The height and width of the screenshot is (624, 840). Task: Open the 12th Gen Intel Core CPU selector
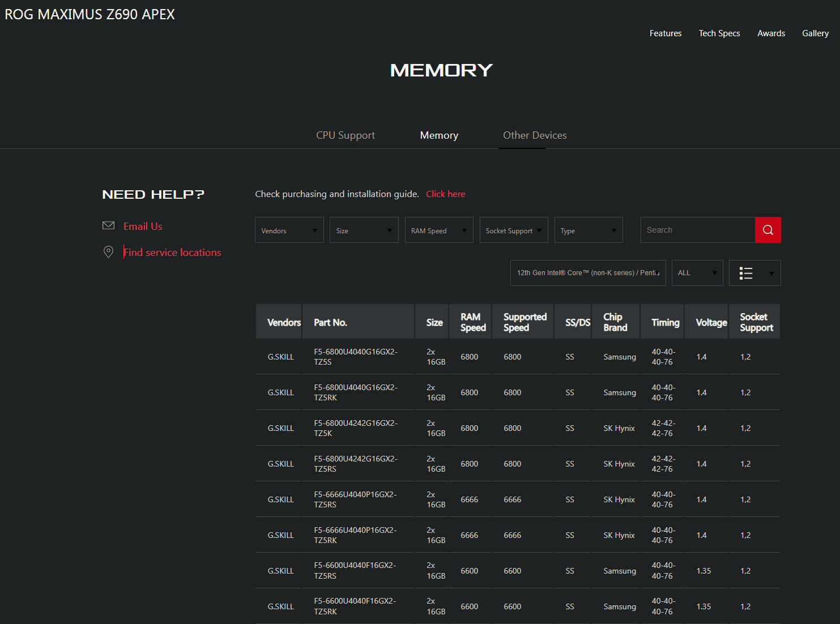tap(588, 273)
